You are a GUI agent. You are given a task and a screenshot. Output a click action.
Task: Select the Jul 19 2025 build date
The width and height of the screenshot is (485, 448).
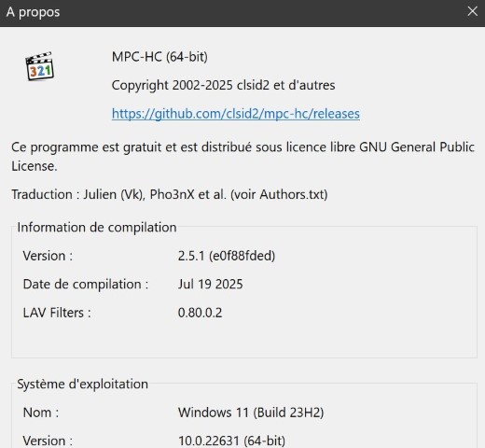[210, 285]
